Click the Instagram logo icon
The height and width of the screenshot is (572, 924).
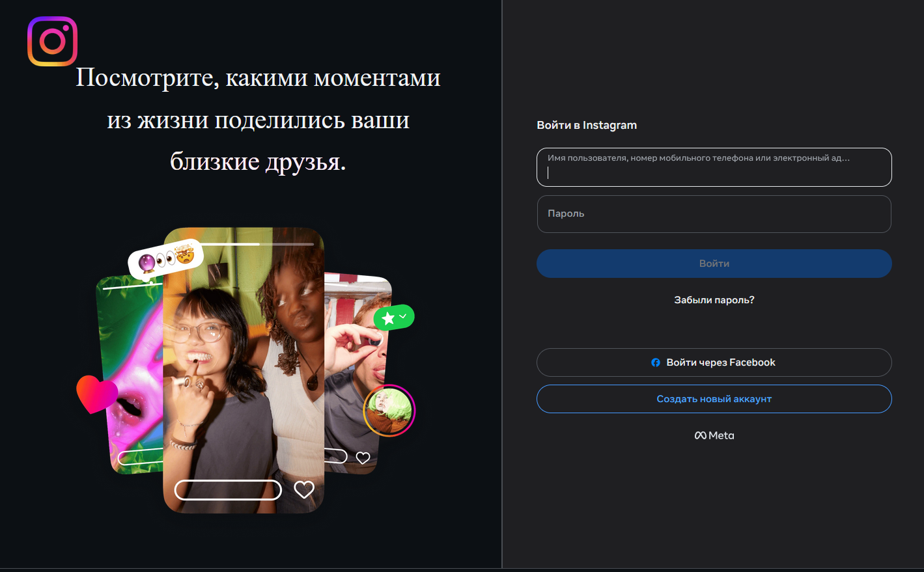point(53,41)
